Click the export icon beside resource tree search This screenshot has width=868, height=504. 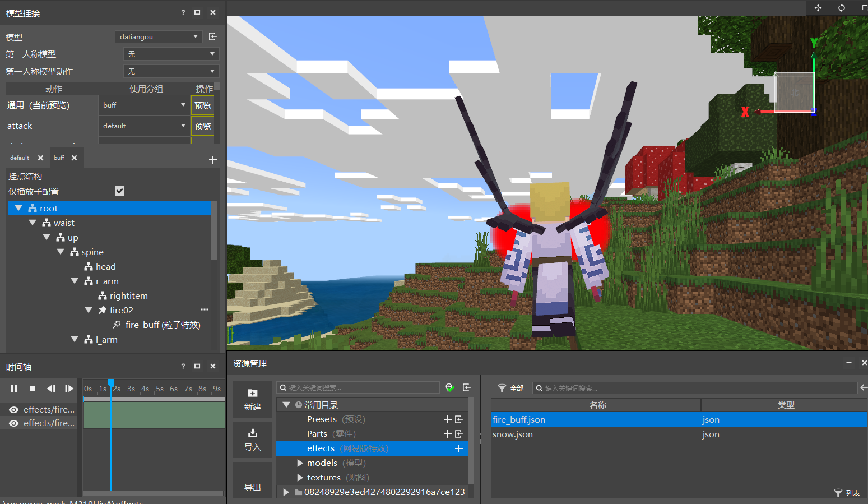467,387
